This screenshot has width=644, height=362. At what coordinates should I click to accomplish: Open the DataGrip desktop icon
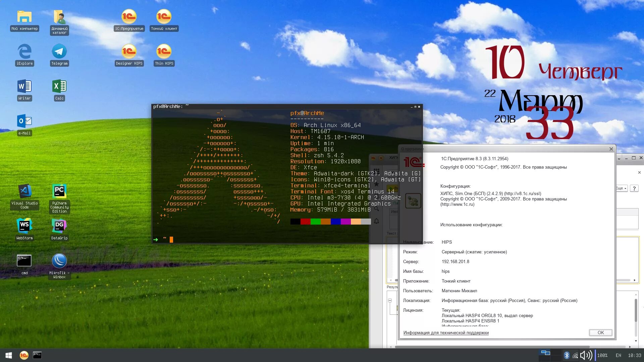pos(59,230)
